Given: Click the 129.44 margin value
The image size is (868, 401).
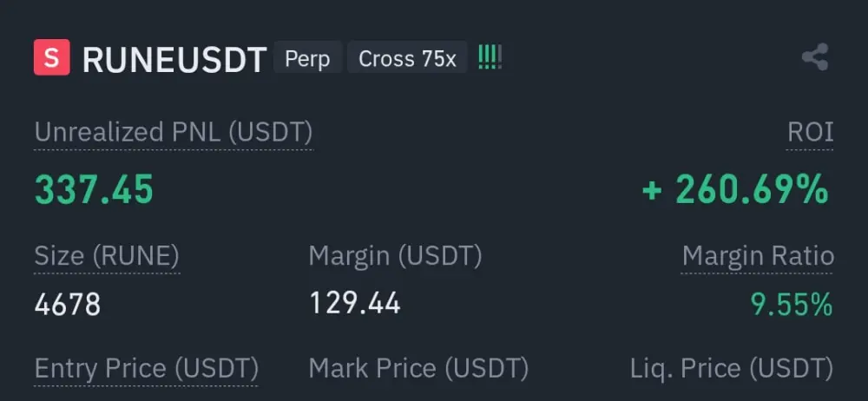Looking at the screenshot, I should [x=355, y=304].
